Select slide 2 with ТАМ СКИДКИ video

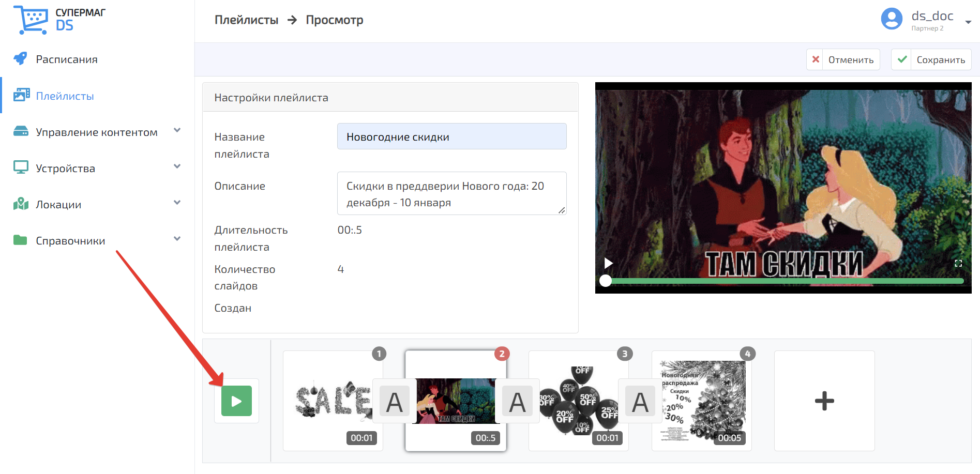(x=456, y=401)
